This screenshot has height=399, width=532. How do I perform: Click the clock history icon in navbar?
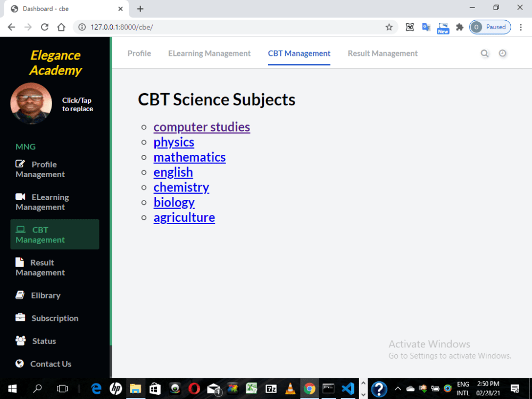coord(503,53)
